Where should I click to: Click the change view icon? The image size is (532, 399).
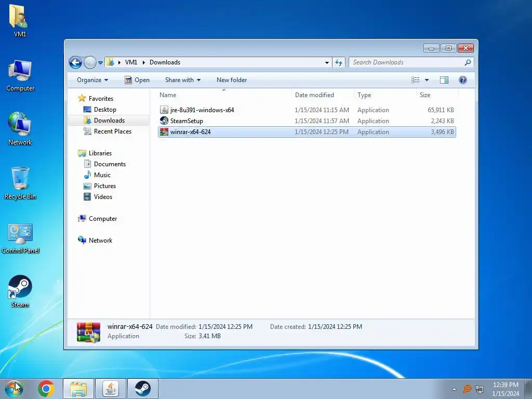pos(416,80)
